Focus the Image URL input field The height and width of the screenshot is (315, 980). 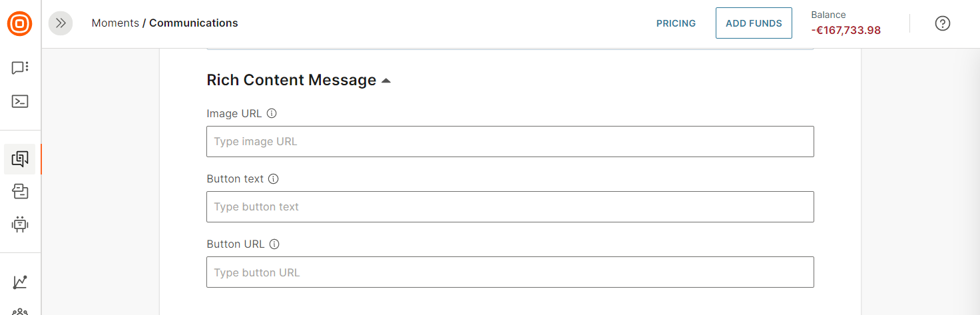[510, 142]
